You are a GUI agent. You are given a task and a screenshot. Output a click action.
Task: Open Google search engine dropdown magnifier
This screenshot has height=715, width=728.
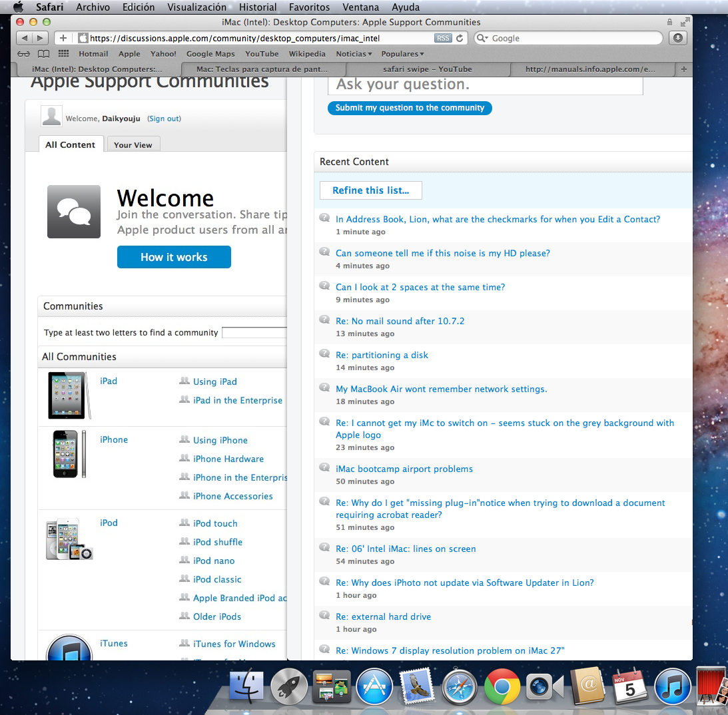click(x=483, y=38)
